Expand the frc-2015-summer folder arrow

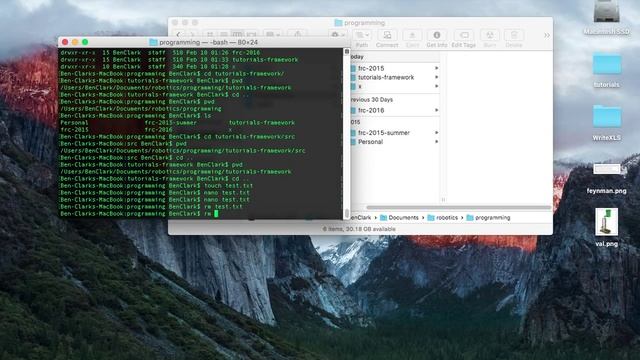click(436, 133)
